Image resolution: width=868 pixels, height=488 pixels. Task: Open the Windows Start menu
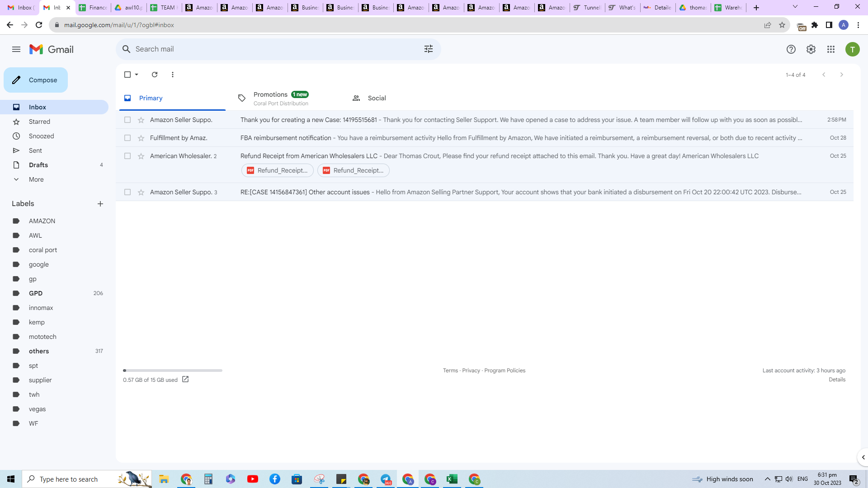(11, 479)
